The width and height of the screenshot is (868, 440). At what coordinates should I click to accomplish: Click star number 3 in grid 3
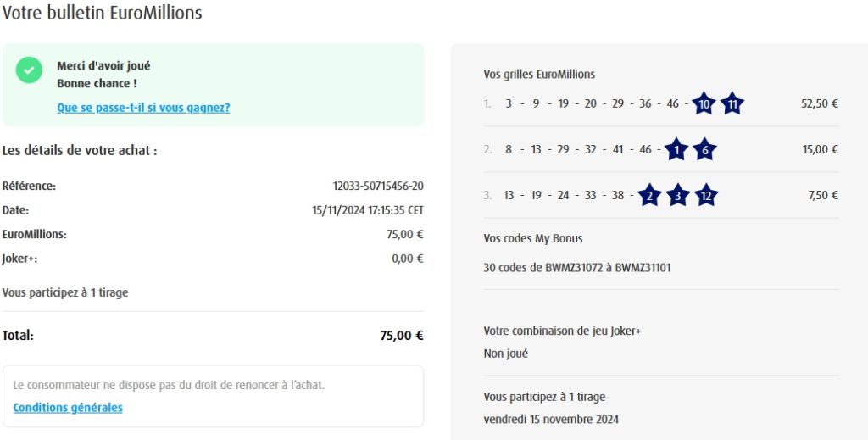coord(677,196)
